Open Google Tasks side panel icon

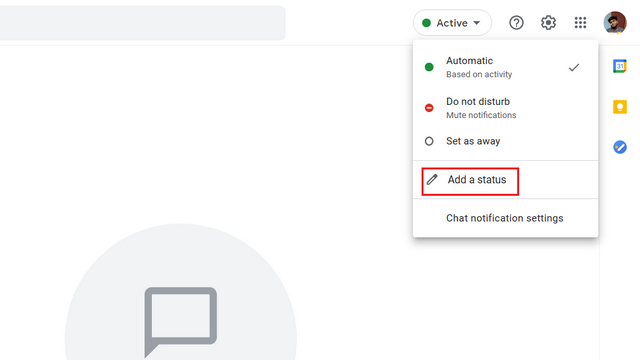pyautogui.click(x=620, y=147)
